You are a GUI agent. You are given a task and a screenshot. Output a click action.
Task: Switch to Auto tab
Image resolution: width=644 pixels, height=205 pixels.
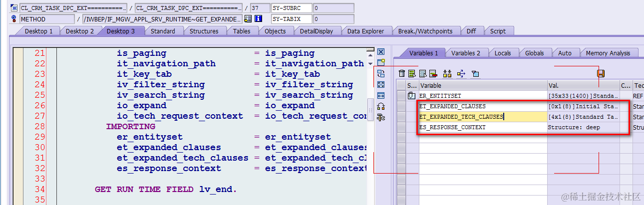tap(565, 53)
